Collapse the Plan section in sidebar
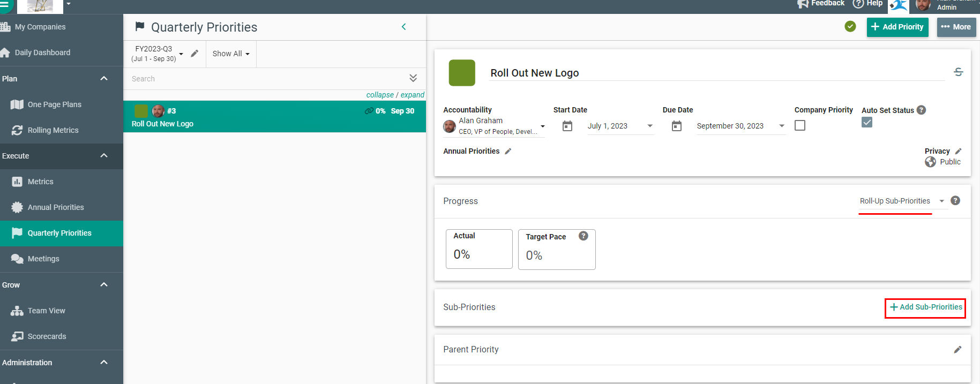The height and width of the screenshot is (384, 980). 104,79
